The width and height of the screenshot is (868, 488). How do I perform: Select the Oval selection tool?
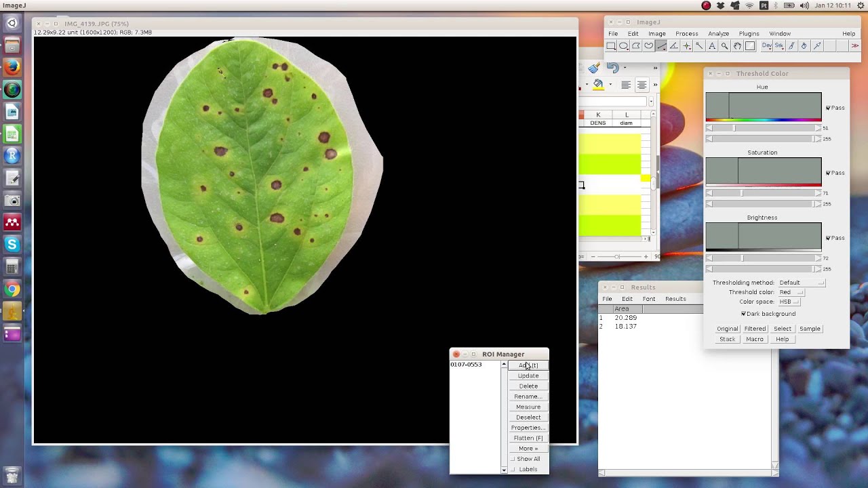[x=624, y=46]
